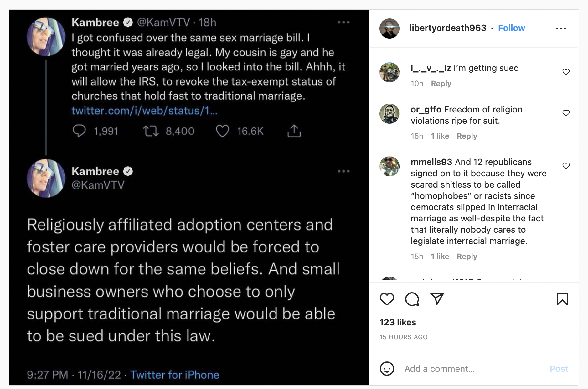Toggle the like heart on or_gtfo's comment

[566, 113]
